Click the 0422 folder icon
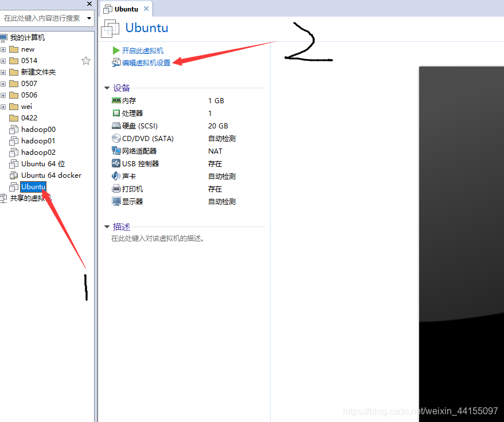This screenshot has width=504, height=422. [14, 118]
